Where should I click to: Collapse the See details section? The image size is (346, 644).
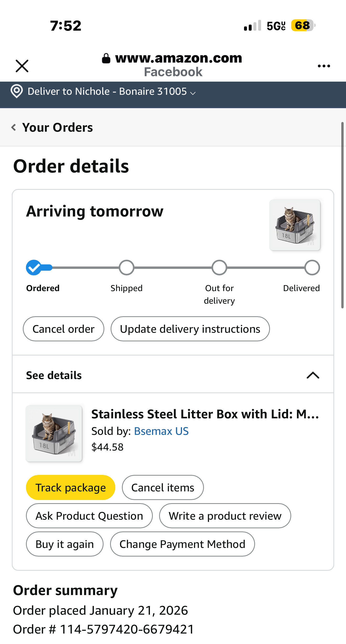coord(313,375)
